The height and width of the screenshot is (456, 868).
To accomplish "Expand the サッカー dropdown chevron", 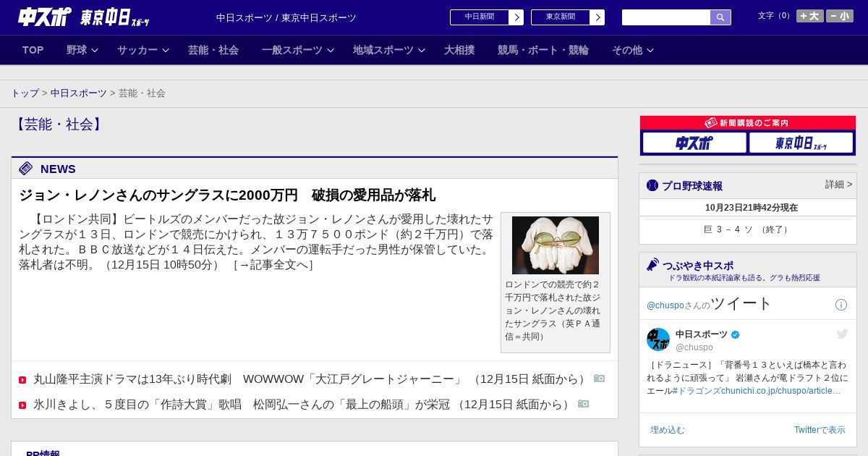I will (165, 50).
